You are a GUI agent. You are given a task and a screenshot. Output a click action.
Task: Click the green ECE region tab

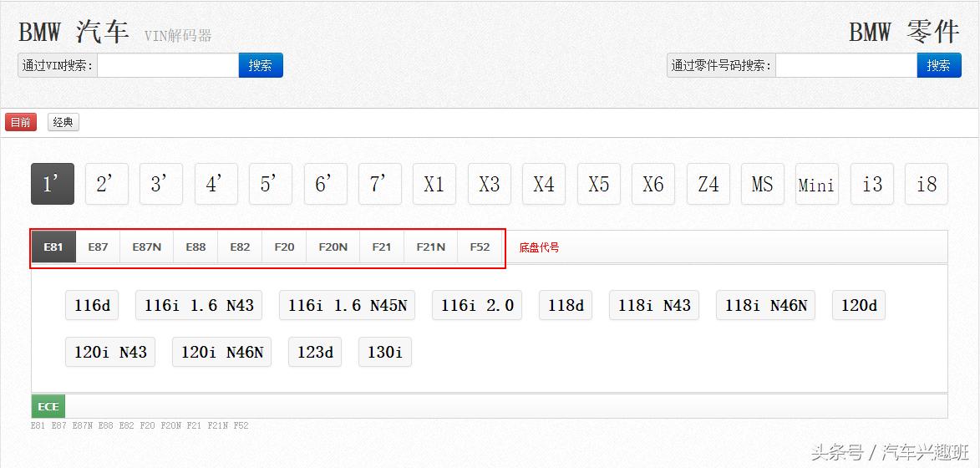point(48,407)
